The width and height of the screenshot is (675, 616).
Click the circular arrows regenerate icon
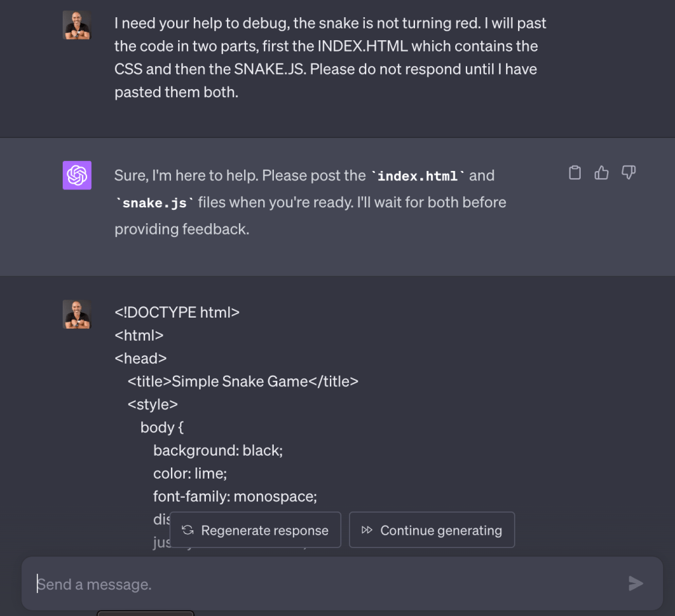point(187,530)
